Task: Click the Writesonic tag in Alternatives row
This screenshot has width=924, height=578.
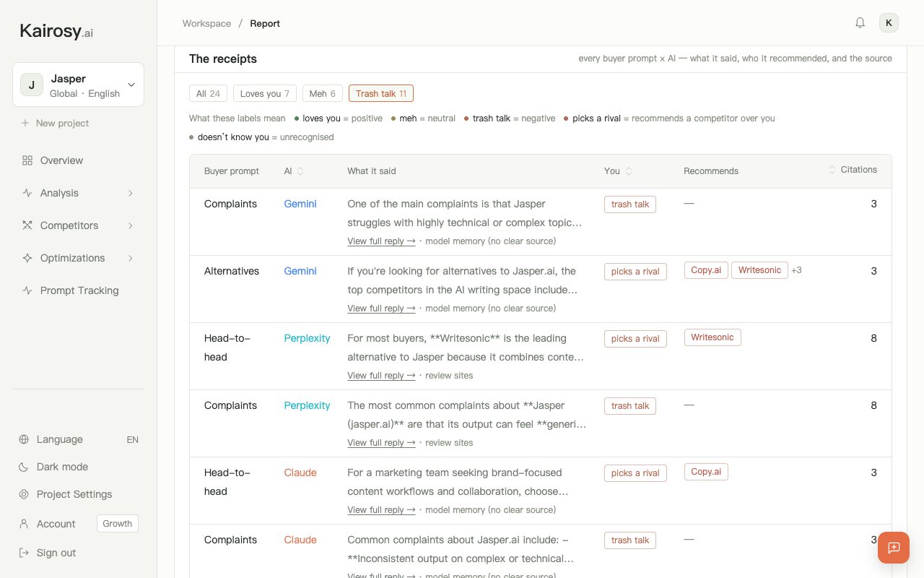Action: pyautogui.click(x=759, y=270)
